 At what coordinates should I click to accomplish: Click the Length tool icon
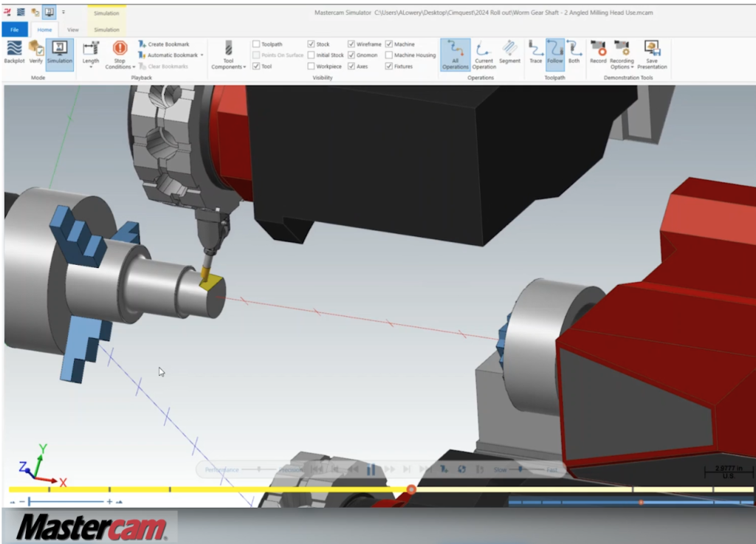[x=91, y=49]
